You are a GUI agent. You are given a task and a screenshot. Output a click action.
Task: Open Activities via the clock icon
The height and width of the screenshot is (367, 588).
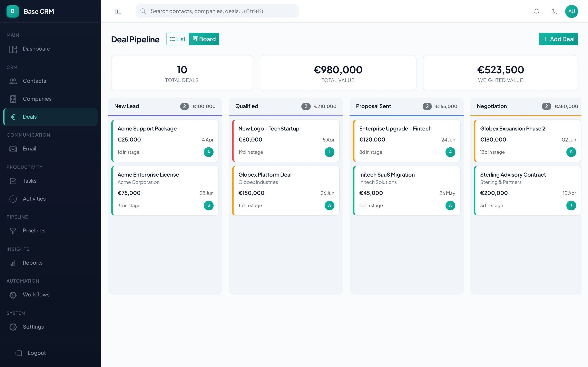tap(13, 199)
